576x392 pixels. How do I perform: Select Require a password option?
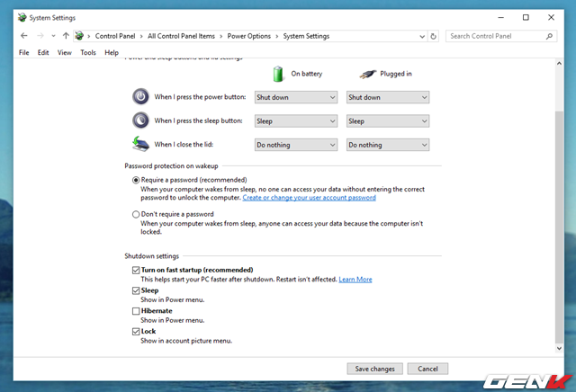tap(136, 180)
